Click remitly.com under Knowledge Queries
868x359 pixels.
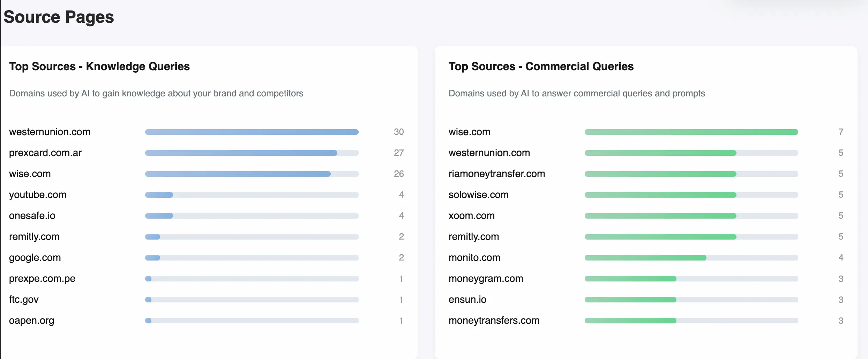34,236
